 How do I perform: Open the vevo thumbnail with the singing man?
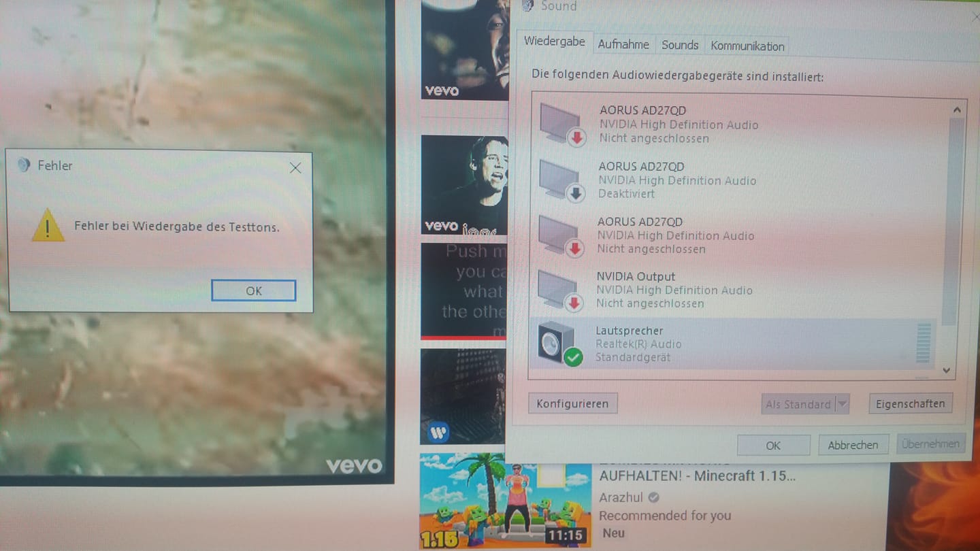pos(464,184)
